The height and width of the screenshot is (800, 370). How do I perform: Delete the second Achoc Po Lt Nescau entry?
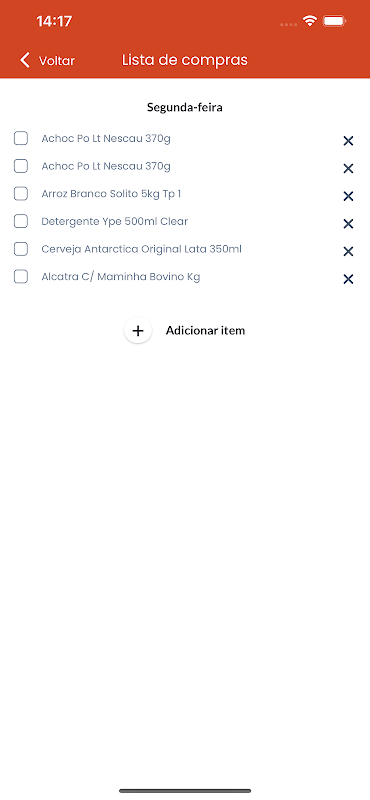point(348,169)
